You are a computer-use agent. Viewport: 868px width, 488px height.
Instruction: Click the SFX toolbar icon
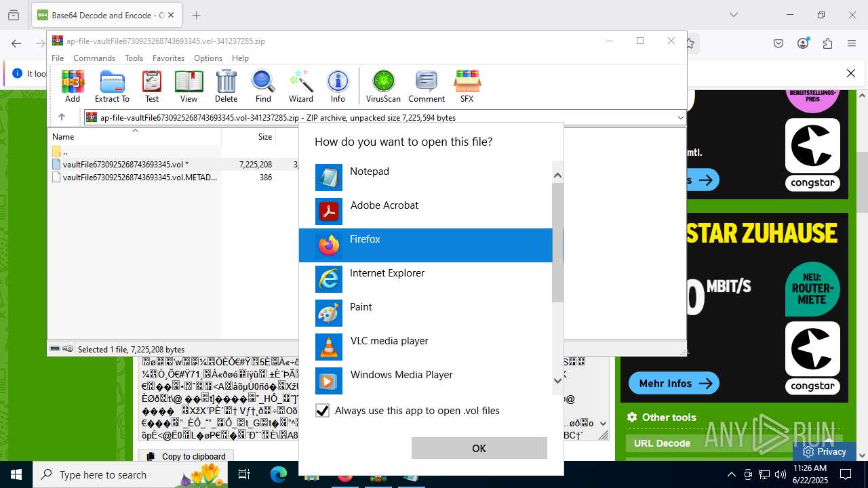coord(467,86)
